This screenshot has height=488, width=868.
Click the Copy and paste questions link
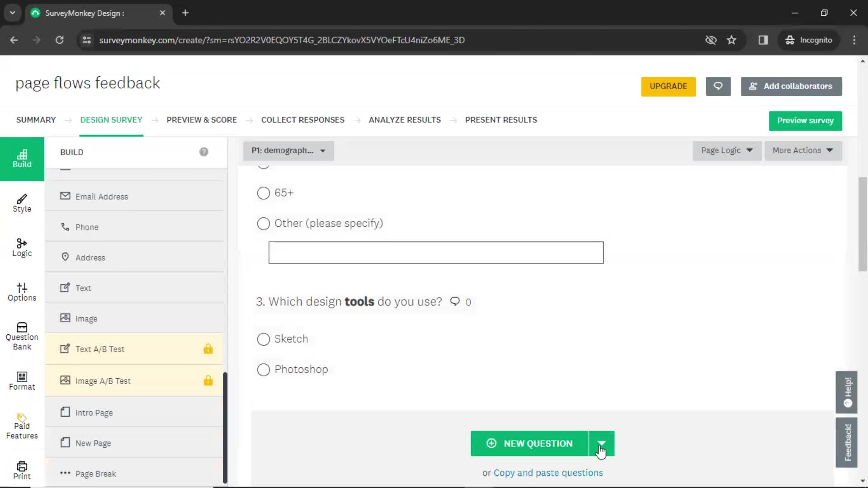(548, 473)
